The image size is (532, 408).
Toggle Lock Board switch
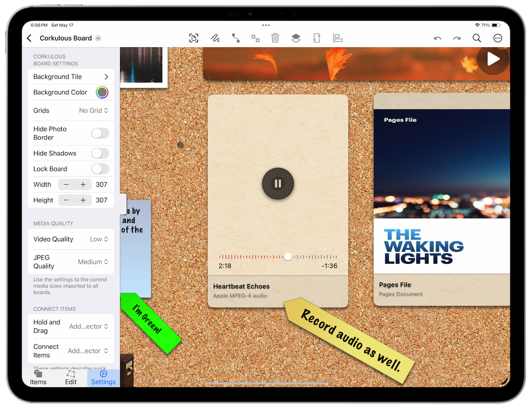[x=100, y=169]
